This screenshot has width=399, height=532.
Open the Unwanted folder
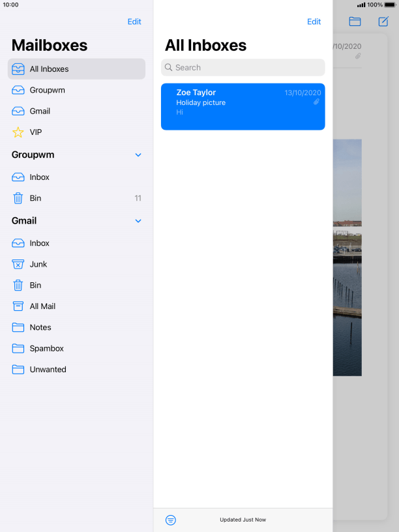(x=76, y=369)
